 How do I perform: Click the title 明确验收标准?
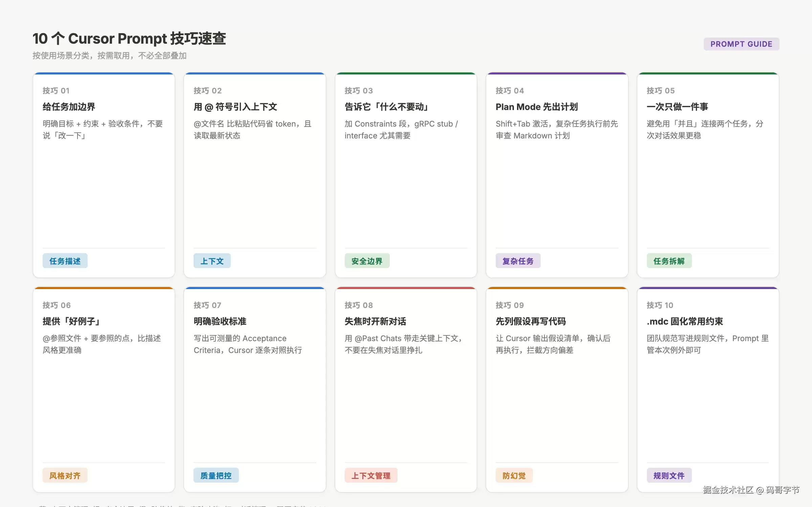click(x=220, y=322)
